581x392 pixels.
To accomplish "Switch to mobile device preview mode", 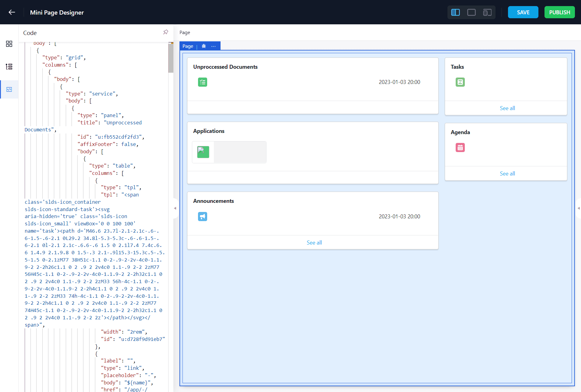I will [487, 12].
